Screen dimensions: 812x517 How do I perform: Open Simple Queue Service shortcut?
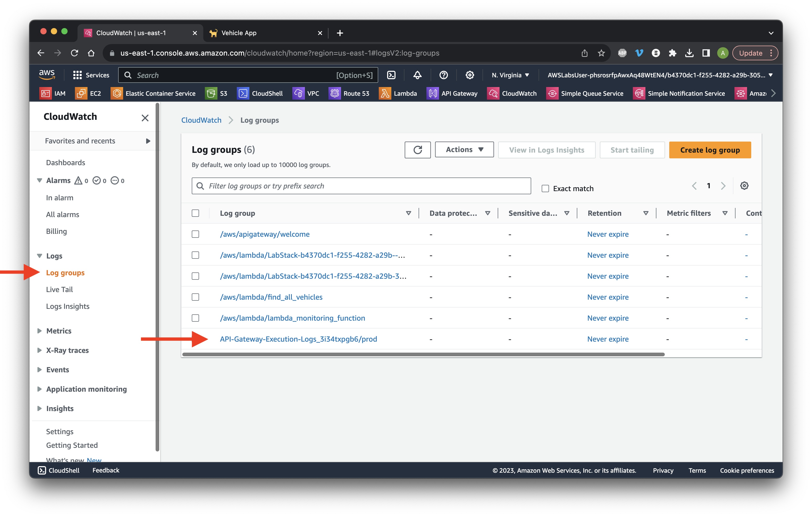click(x=585, y=94)
